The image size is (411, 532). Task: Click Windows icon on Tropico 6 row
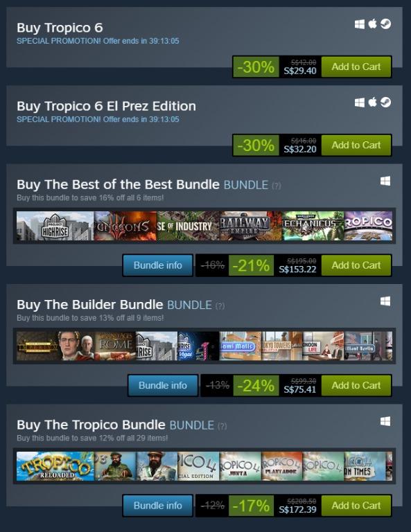[x=360, y=24]
